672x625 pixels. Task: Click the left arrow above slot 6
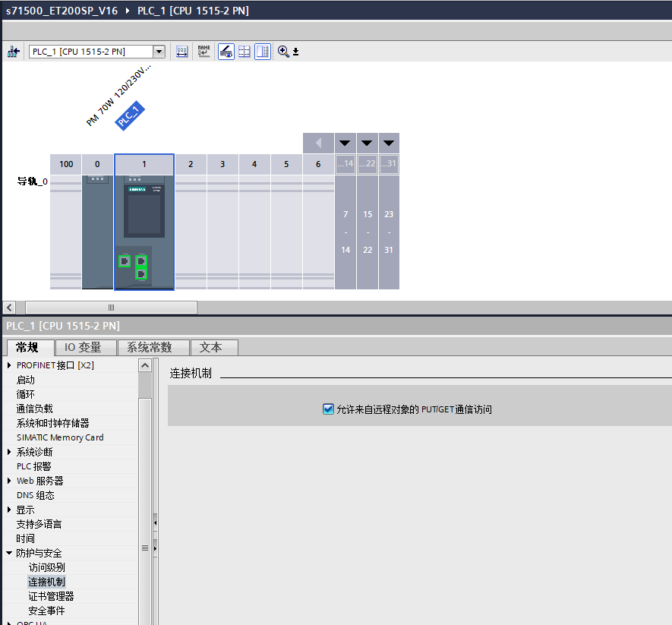318,143
